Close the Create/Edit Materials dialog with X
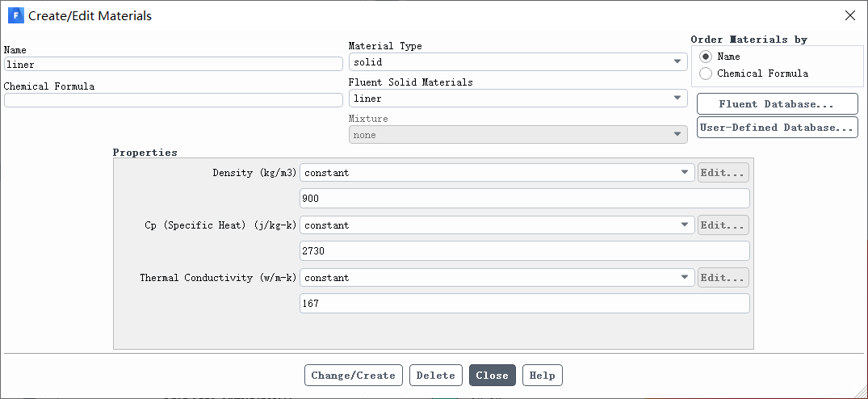The width and height of the screenshot is (868, 399). pyautogui.click(x=850, y=15)
